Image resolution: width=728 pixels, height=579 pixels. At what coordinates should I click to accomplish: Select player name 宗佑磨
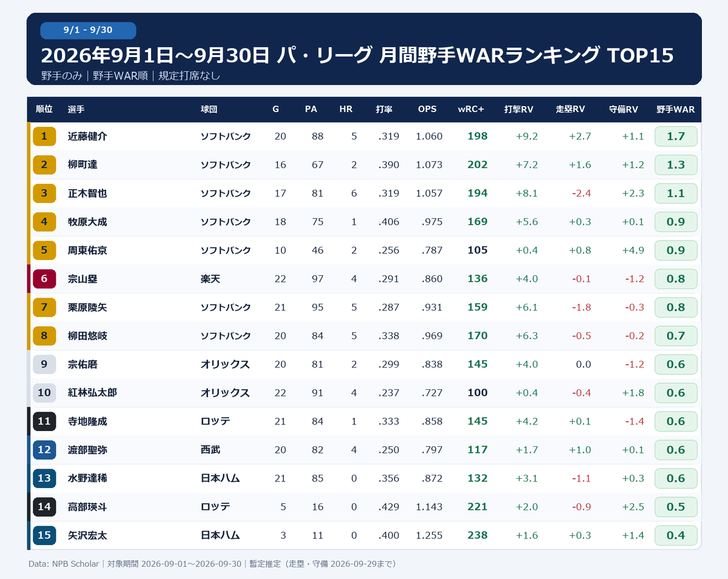click(83, 364)
